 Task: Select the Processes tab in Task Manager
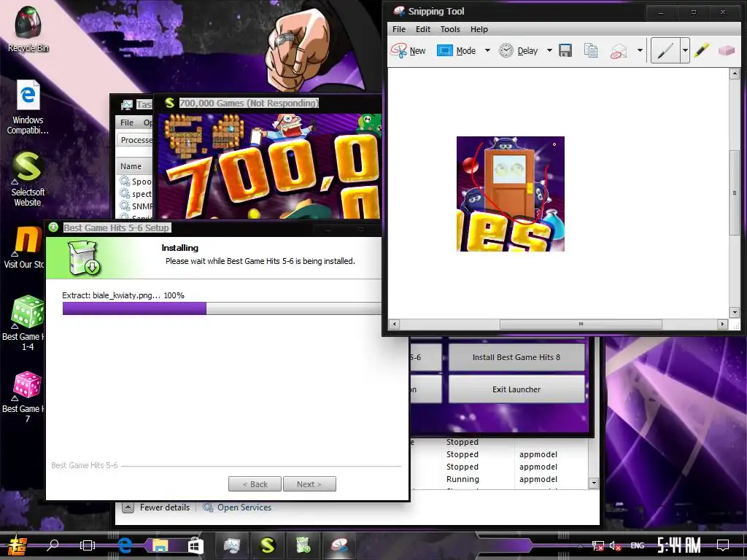click(136, 140)
